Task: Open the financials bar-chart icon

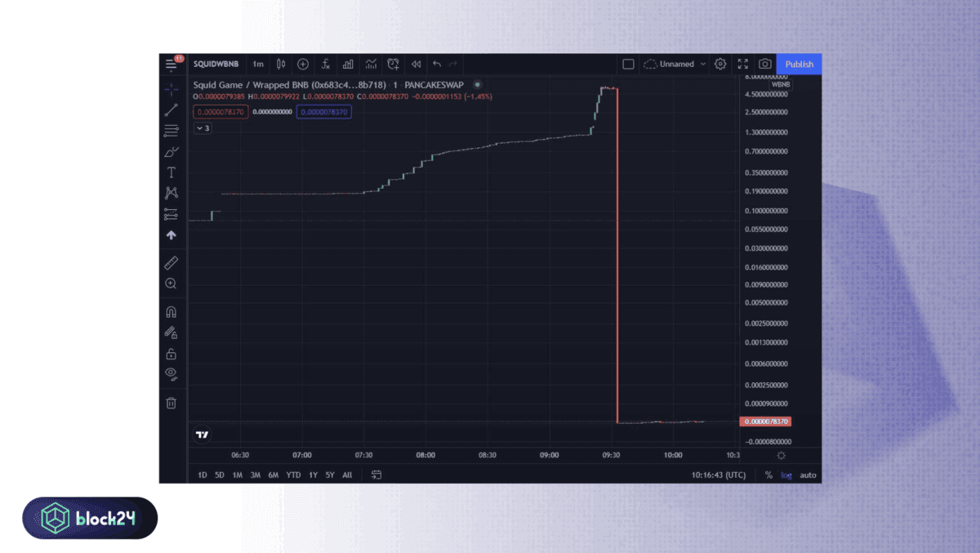Action: click(x=348, y=64)
